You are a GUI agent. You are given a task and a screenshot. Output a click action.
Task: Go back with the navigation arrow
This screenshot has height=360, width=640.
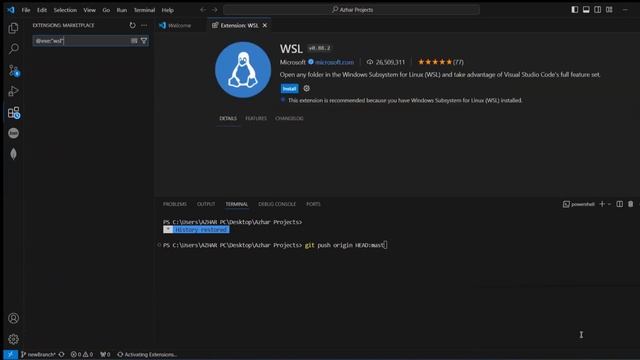(x=203, y=10)
